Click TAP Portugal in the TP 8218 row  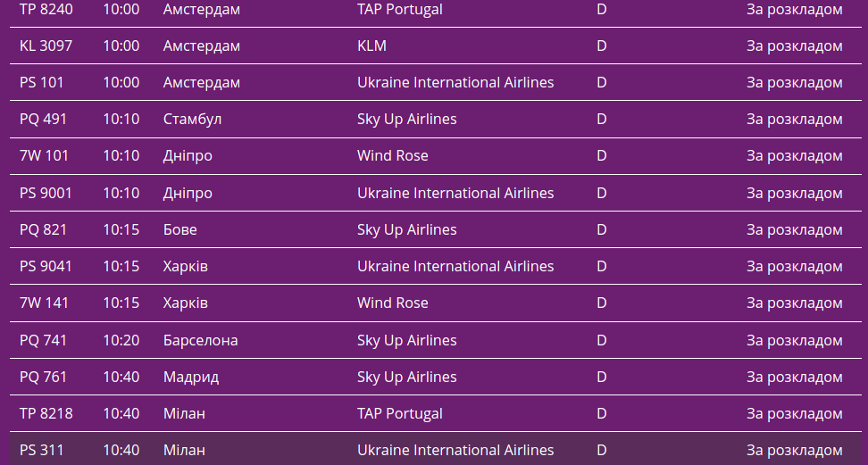[x=399, y=413]
